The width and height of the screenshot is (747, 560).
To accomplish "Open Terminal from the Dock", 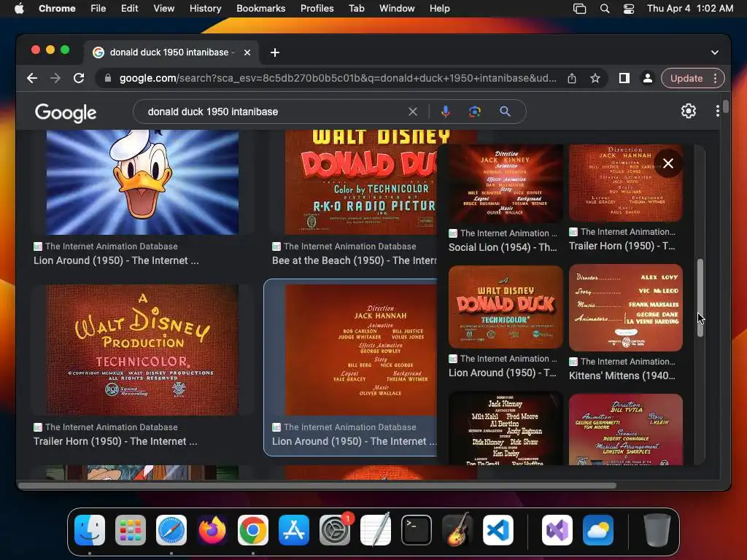I will click(417, 529).
